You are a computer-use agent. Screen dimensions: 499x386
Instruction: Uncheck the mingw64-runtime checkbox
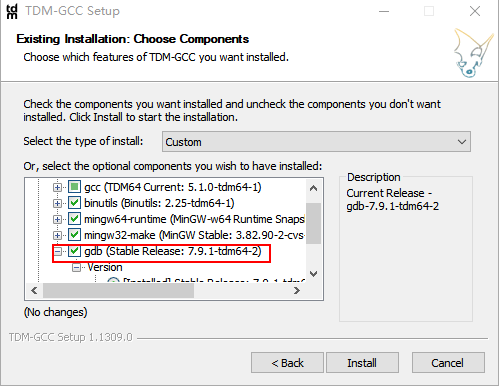point(74,219)
